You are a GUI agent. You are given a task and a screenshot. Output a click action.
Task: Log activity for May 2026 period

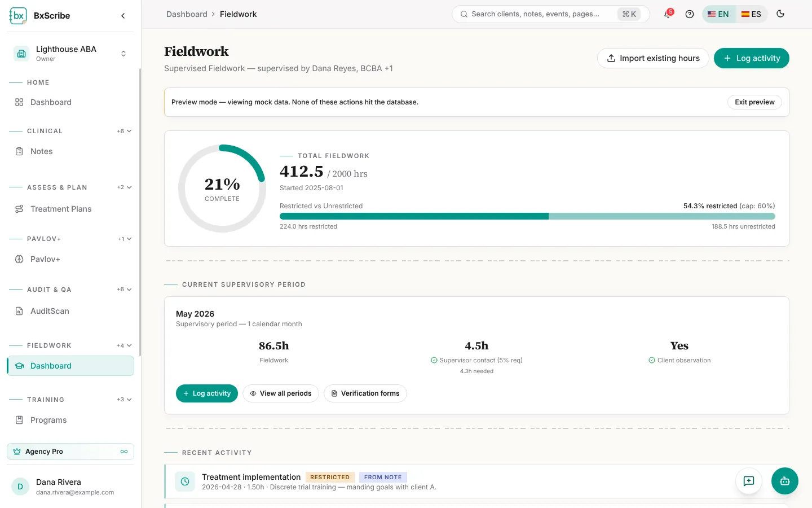[207, 393]
